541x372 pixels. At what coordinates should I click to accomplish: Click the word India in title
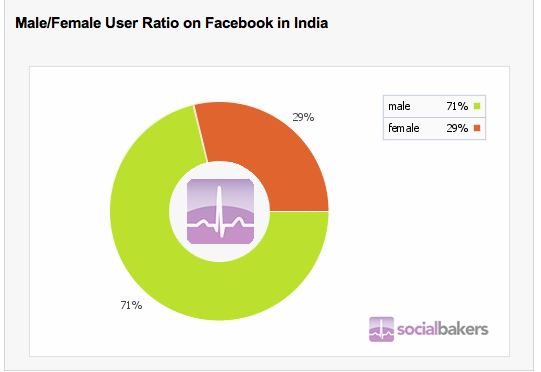click(x=311, y=23)
